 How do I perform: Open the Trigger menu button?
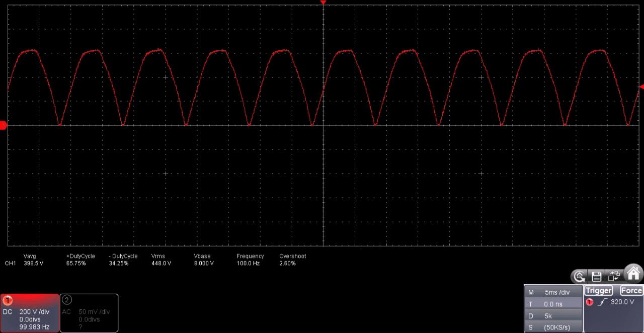598,291
